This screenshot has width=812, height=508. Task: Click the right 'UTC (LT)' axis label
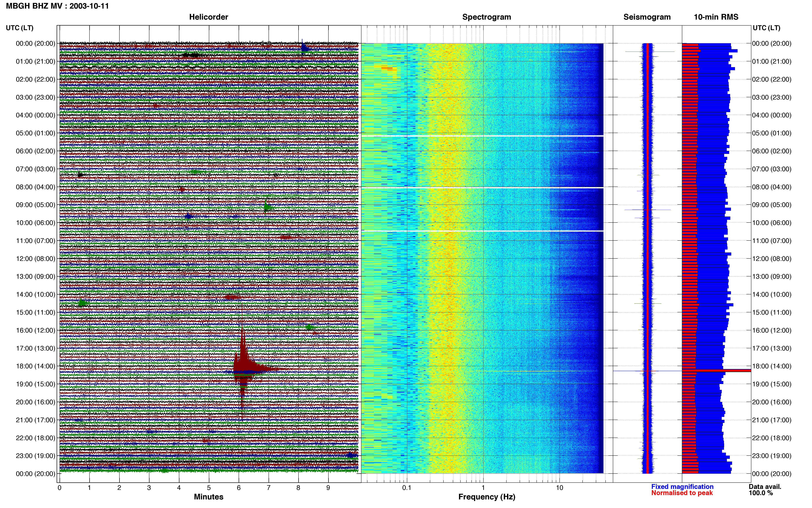[766, 28]
